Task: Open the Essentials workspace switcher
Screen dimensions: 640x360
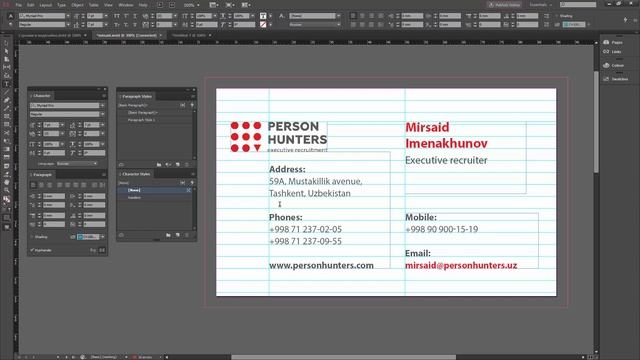Action: (x=540, y=5)
